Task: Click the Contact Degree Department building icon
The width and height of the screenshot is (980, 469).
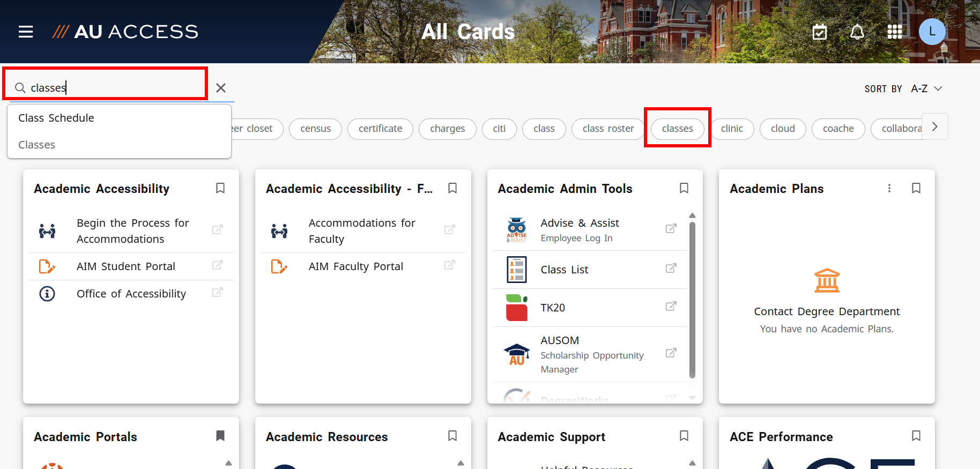Action: point(827,280)
